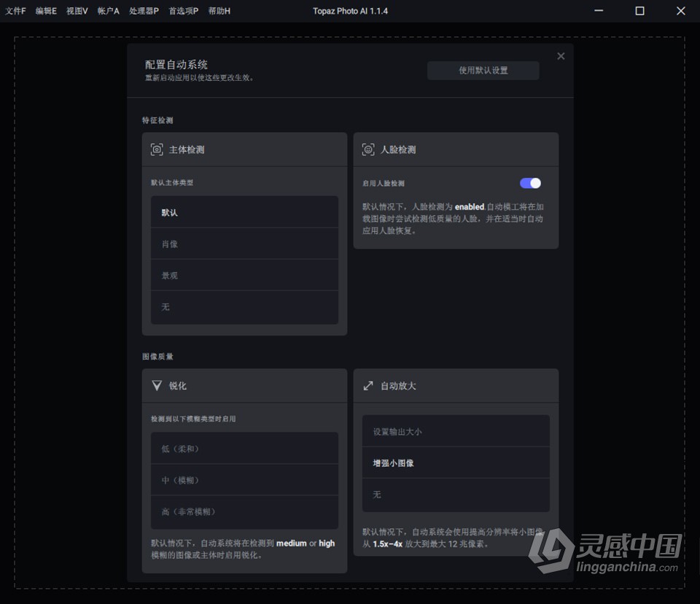The image size is (700, 604).
Task: Click the 图像质量 section label
Action: point(157,357)
